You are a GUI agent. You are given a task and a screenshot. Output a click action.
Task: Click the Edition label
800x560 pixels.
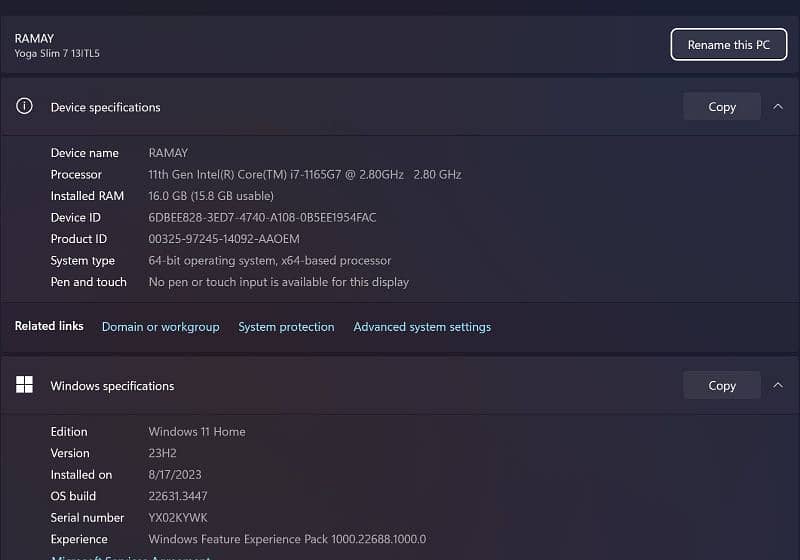[x=69, y=431]
